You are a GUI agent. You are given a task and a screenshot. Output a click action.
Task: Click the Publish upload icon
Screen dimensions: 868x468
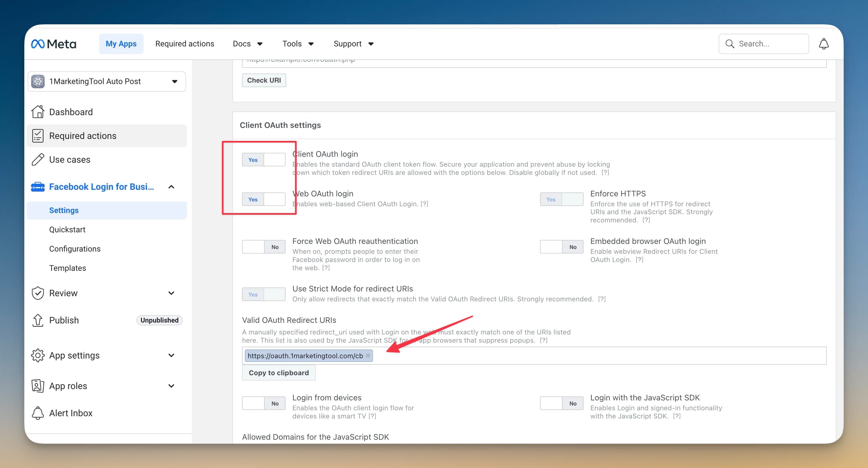click(38, 320)
